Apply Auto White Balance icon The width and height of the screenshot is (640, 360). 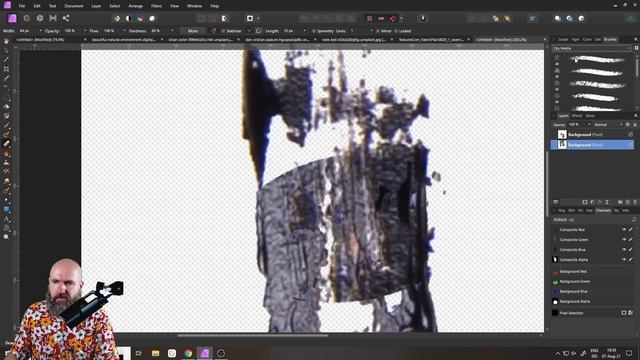152,18
